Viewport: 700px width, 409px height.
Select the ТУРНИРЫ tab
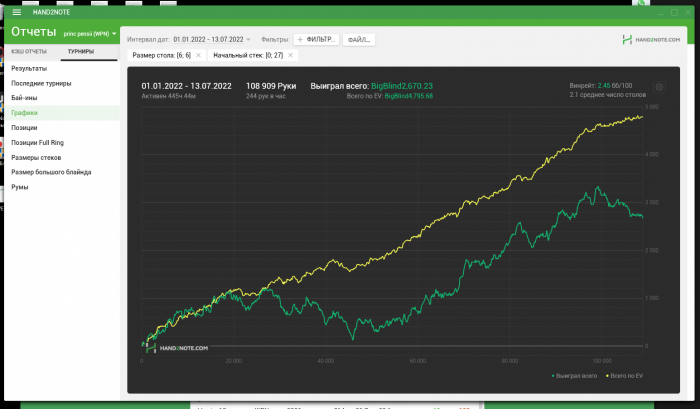tap(81, 51)
